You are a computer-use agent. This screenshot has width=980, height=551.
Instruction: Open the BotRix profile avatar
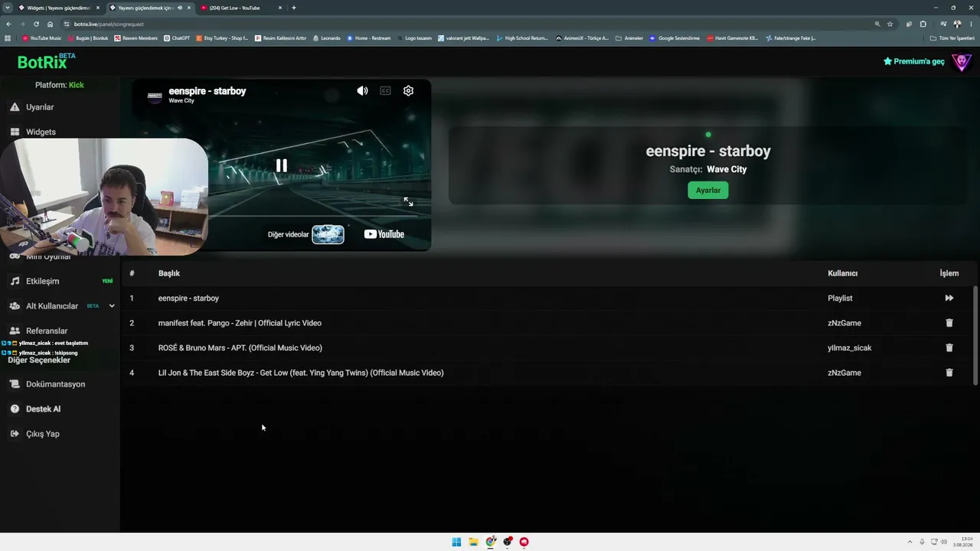[x=962, y=61]
